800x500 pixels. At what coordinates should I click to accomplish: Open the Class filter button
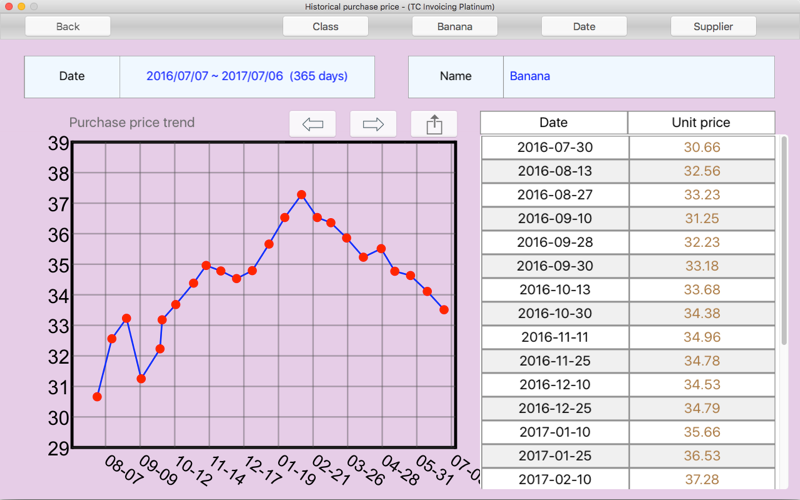(x=326, y=27)
